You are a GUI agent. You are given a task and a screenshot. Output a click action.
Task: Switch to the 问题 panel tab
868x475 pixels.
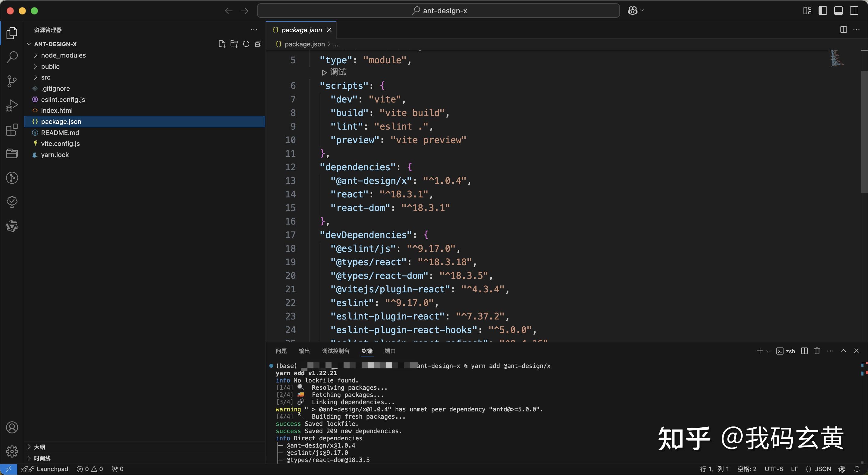281,351
